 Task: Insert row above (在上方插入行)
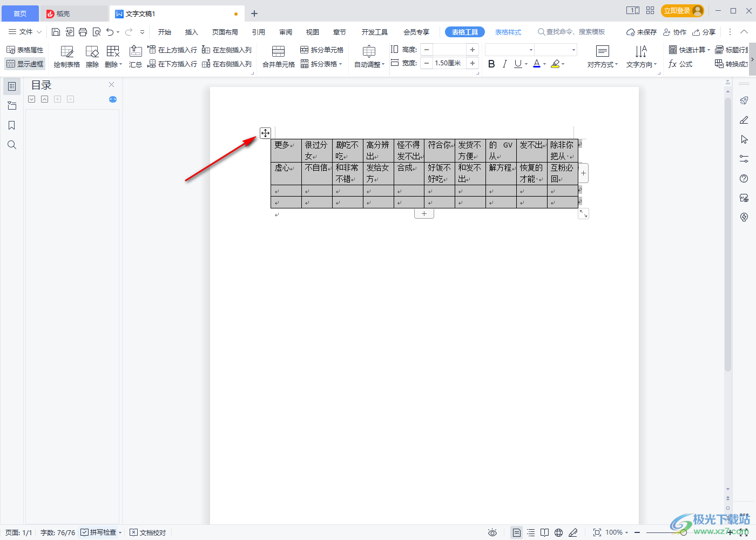[173, 50]
